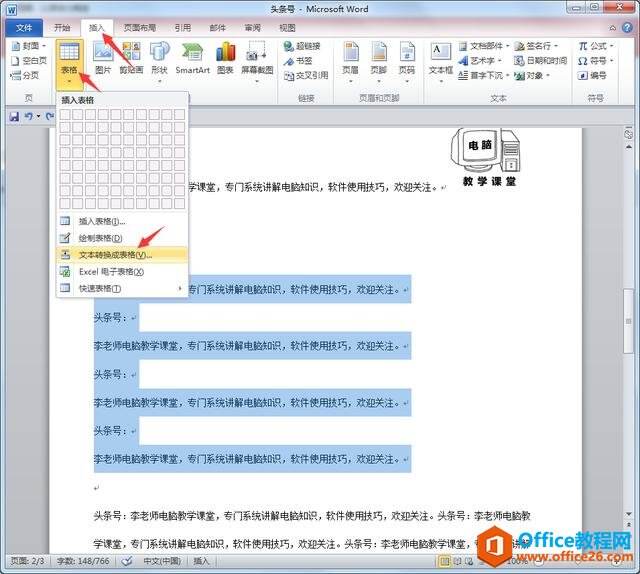Open the 页眉 header dropdown
The image size is (640, 574).
[350, 63]
